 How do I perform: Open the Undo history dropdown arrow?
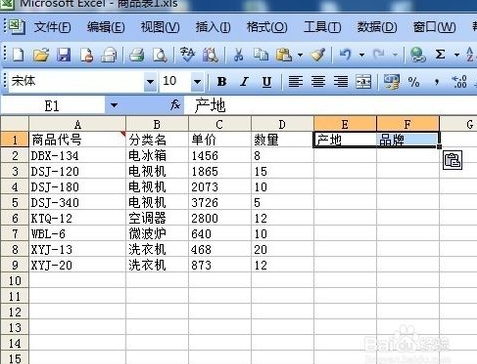362,55
